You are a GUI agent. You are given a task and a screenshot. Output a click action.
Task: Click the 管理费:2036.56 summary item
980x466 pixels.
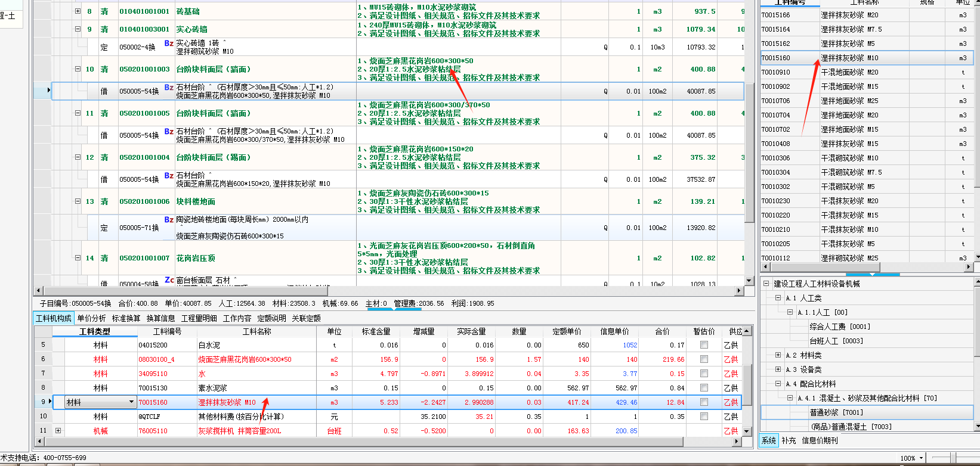[x=419, y=303]
